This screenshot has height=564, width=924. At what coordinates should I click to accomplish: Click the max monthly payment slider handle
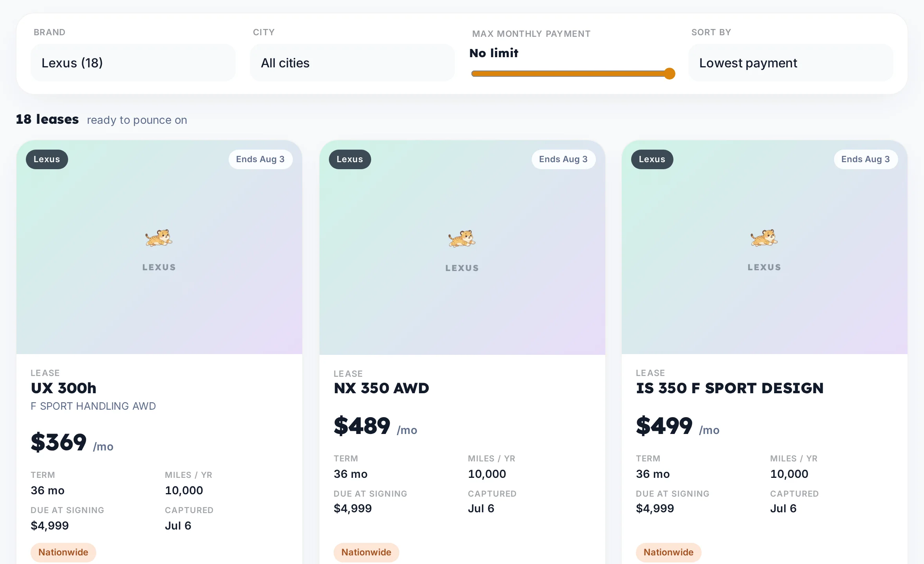[x=670, y=74]
